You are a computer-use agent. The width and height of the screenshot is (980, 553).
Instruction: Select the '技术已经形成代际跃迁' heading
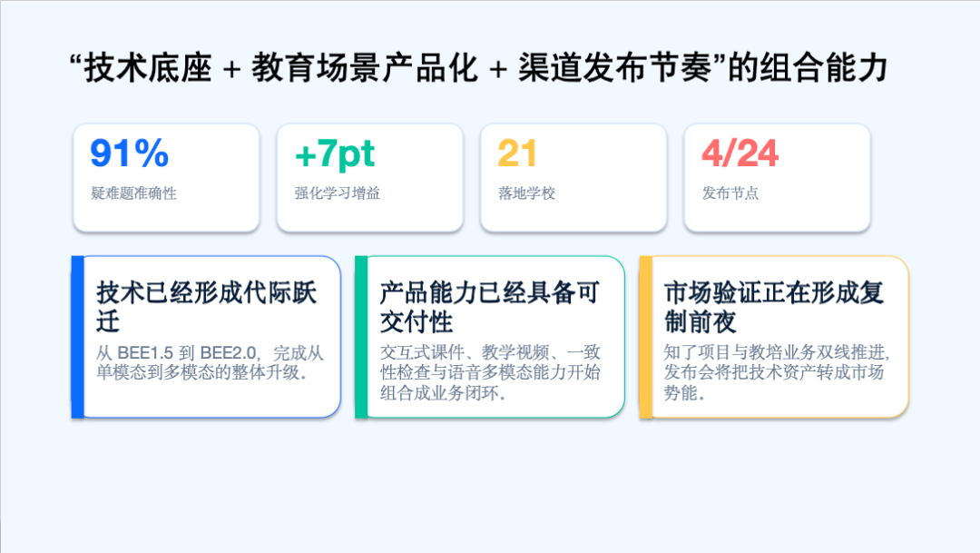click(206, 307)
